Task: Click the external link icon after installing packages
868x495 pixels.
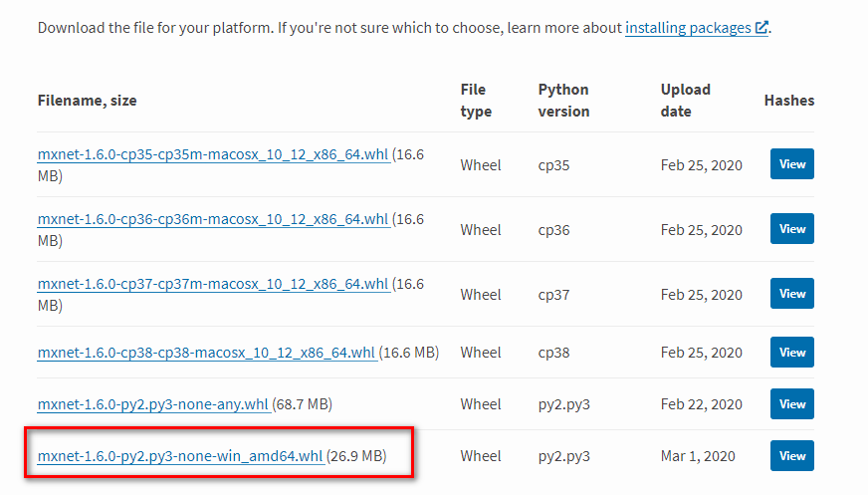Action: [761, 27]
